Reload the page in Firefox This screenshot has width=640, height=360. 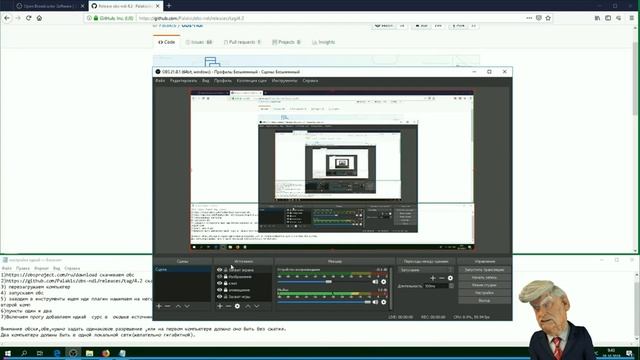tap(29, 18)
